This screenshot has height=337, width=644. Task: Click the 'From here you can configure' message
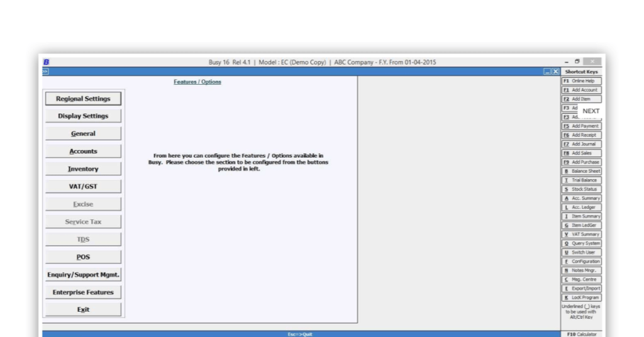click(238, 162)
